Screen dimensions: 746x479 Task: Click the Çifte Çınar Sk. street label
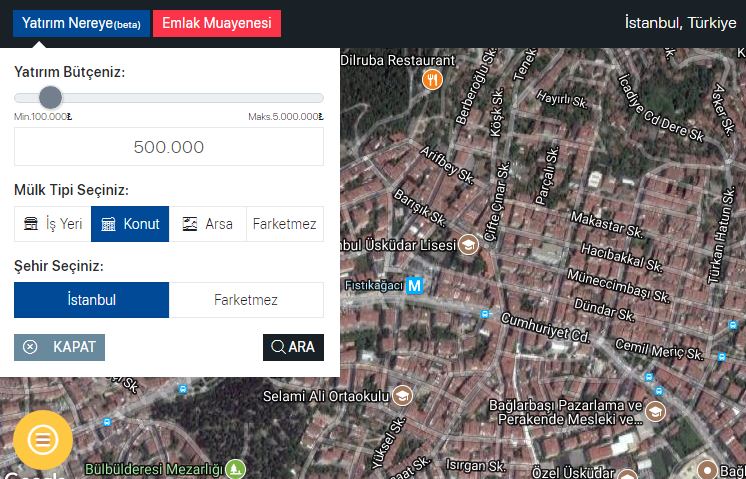(496, 201)
